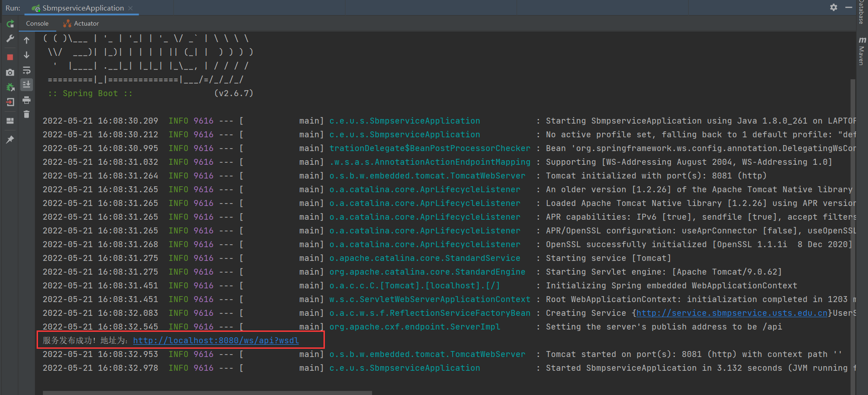The image size is (868, 395).
Task: Click the exit application icon
Action: 10,102
